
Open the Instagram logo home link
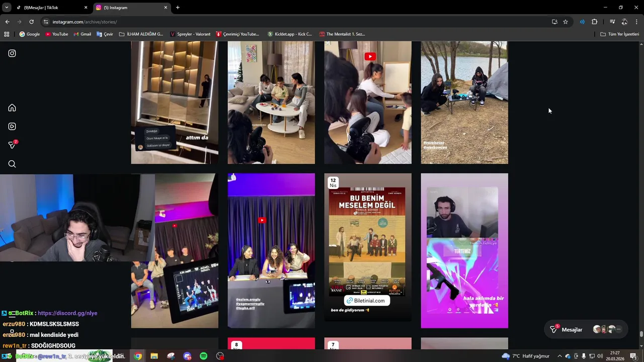12,53
